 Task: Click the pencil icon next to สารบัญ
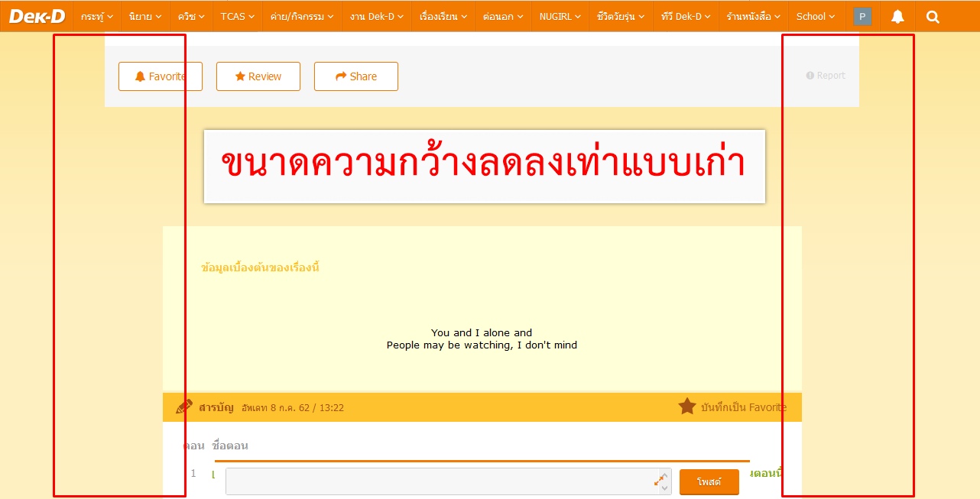(184, 407)
